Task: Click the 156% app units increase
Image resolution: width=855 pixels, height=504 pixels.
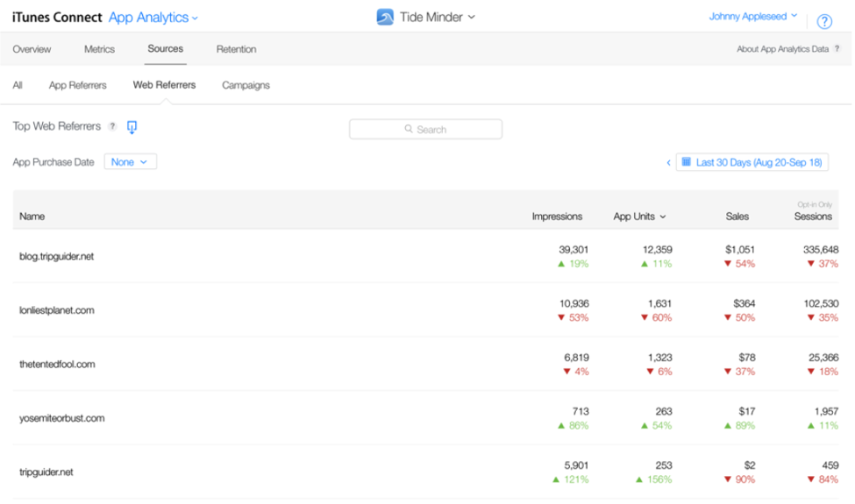Action: click(x=654, y=479)
